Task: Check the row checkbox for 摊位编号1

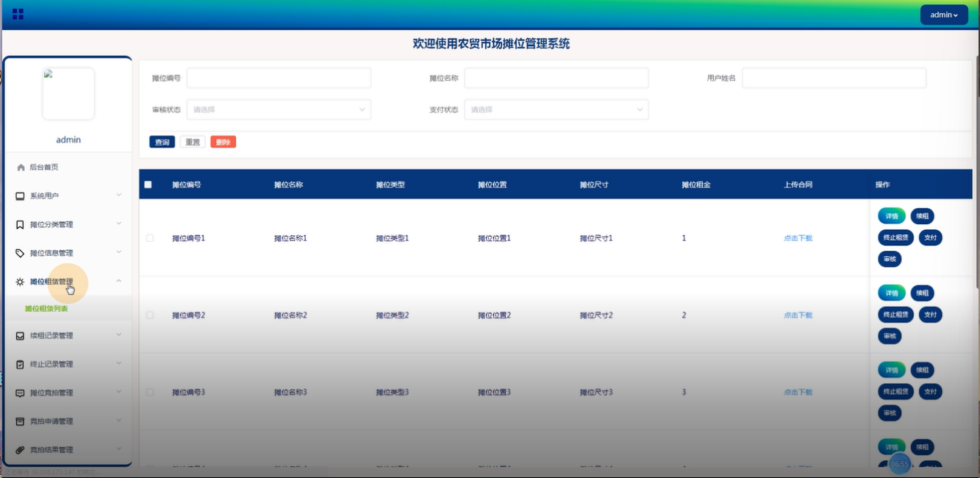Action: 150,238
